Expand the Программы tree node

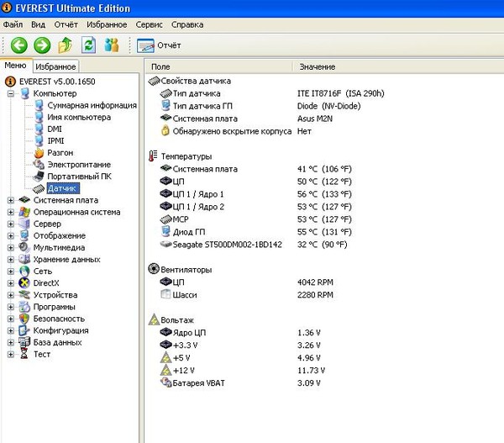[11, 307]
